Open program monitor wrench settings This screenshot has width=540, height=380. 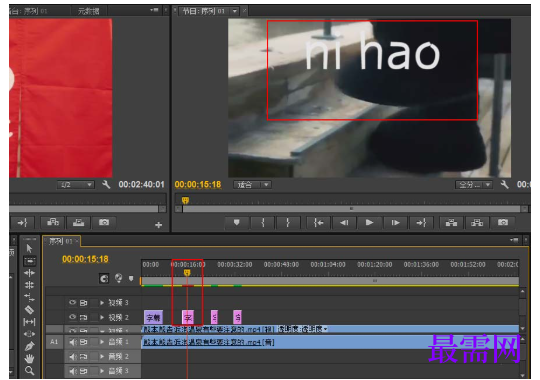tap(505, 185)
